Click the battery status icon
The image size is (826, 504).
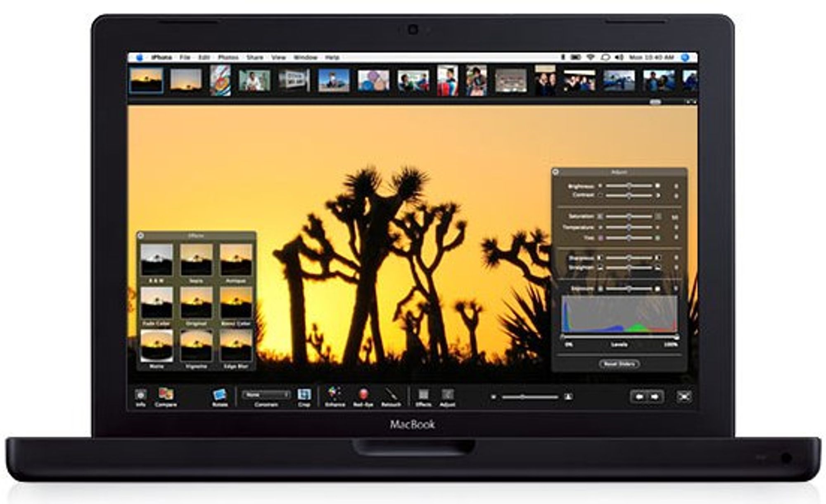pyautogui.click(x=576, y=57)
